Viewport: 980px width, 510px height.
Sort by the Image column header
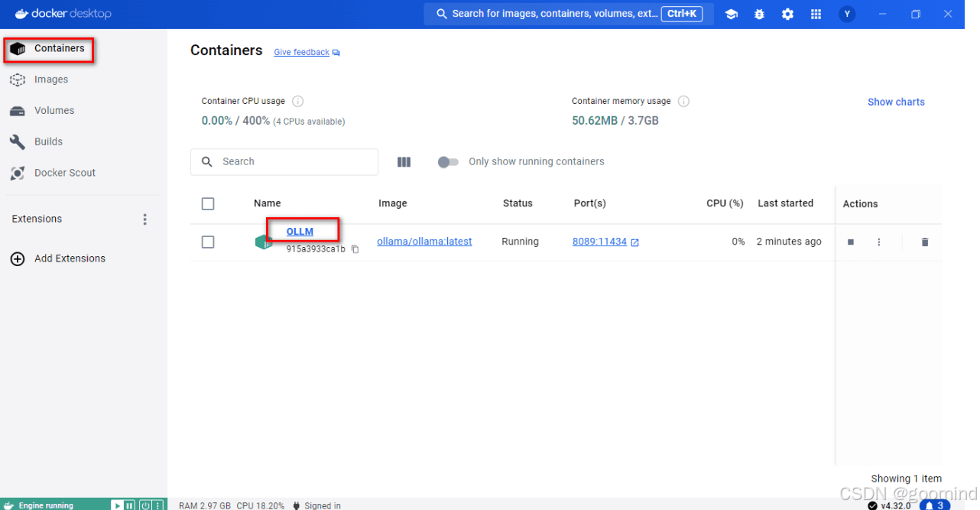(393, 203)
